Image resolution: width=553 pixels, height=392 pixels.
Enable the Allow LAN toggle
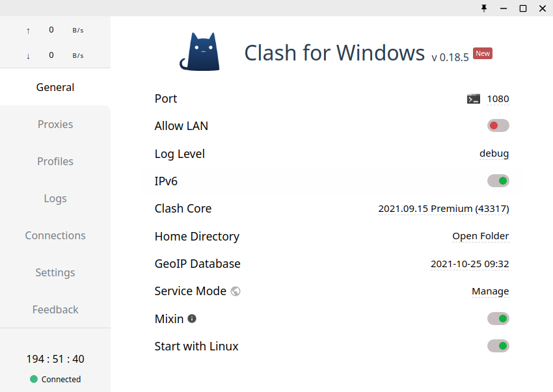[x=498, y=125]
